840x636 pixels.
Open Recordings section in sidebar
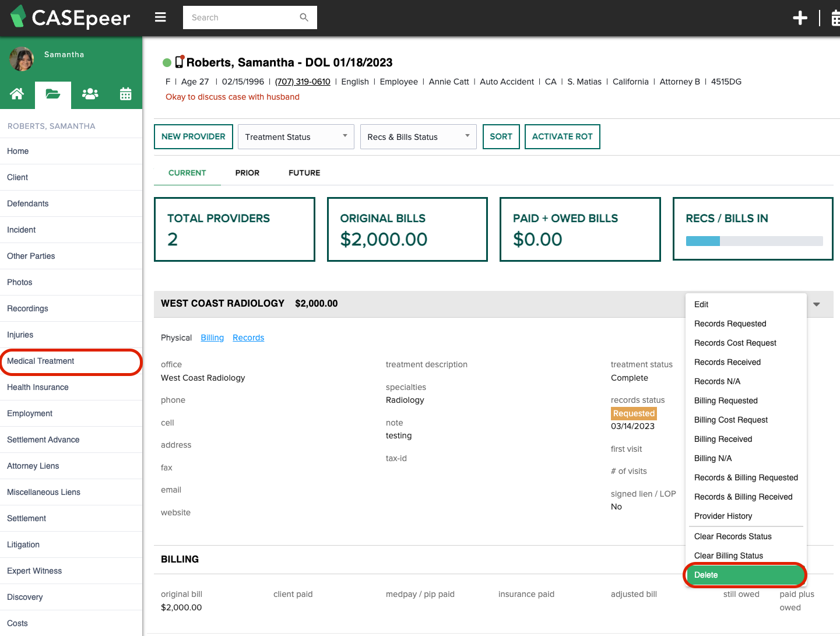(71, 308)
